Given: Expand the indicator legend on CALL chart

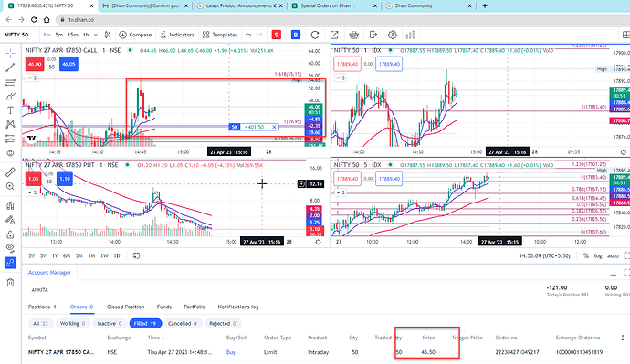Looking at the screenshot, I should pos(31,78).
